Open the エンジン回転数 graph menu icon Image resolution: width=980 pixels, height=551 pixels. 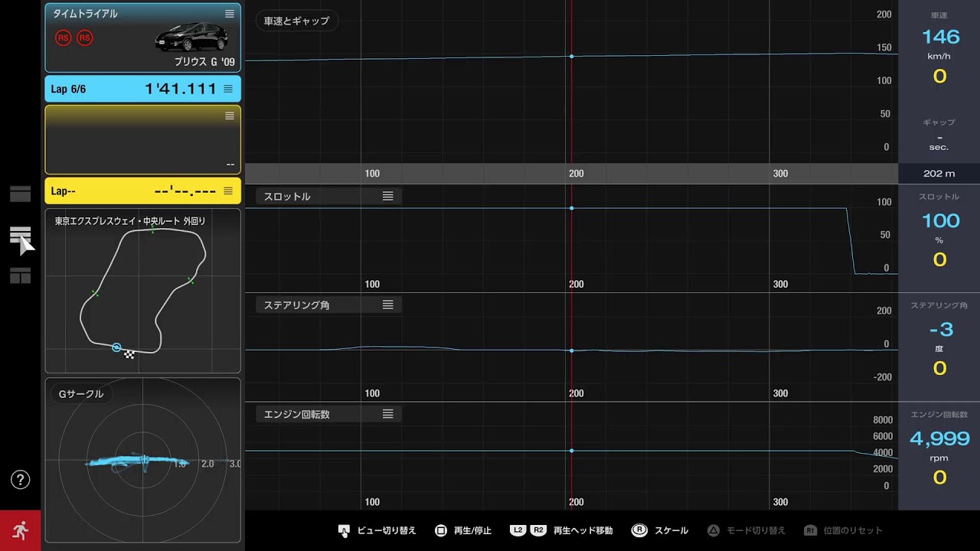coord(388,414)
